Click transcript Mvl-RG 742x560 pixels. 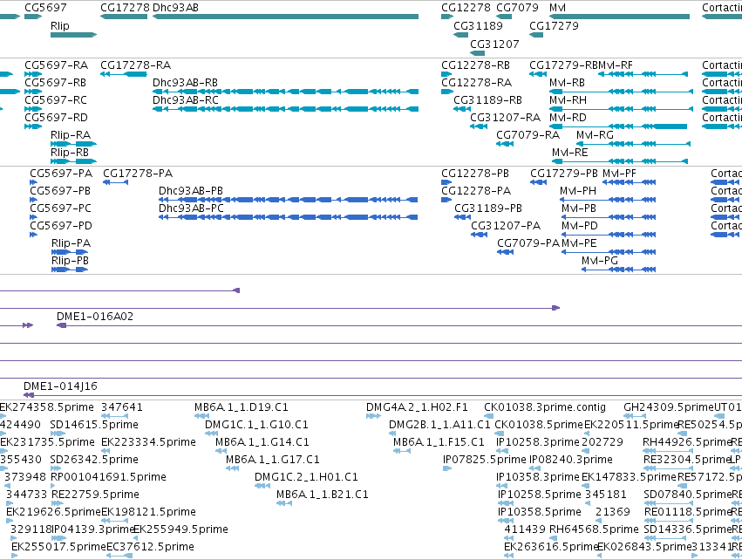point(633,144)
